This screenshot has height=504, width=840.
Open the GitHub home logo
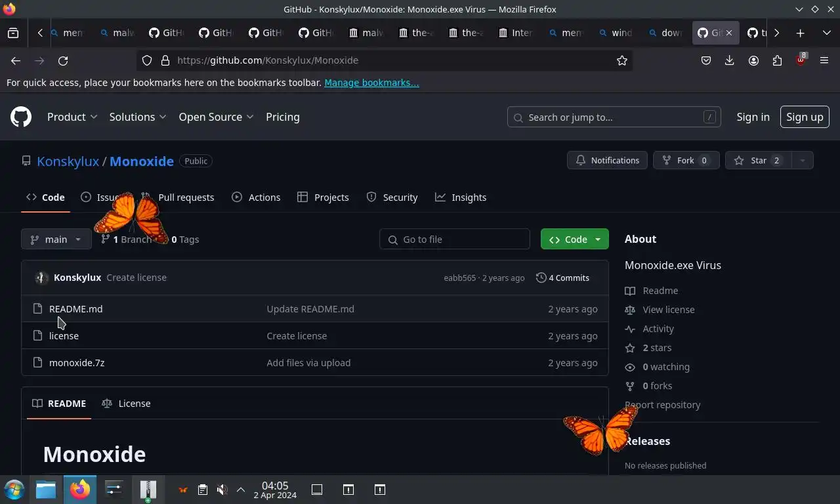coord(21,117)
